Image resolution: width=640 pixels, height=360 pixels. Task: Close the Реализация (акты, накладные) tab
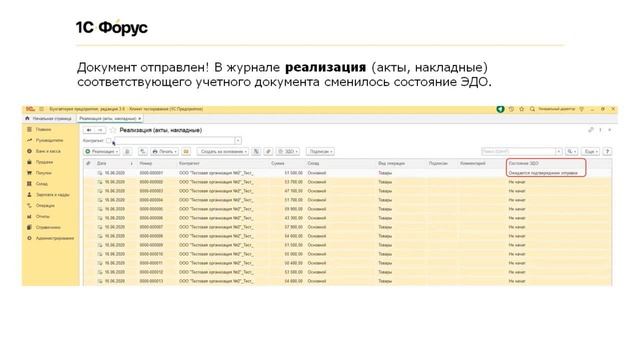click(140, 118)
